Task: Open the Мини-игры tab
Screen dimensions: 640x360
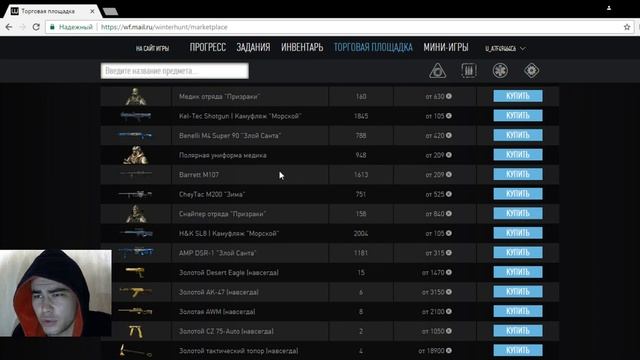Action: point(446,47)
